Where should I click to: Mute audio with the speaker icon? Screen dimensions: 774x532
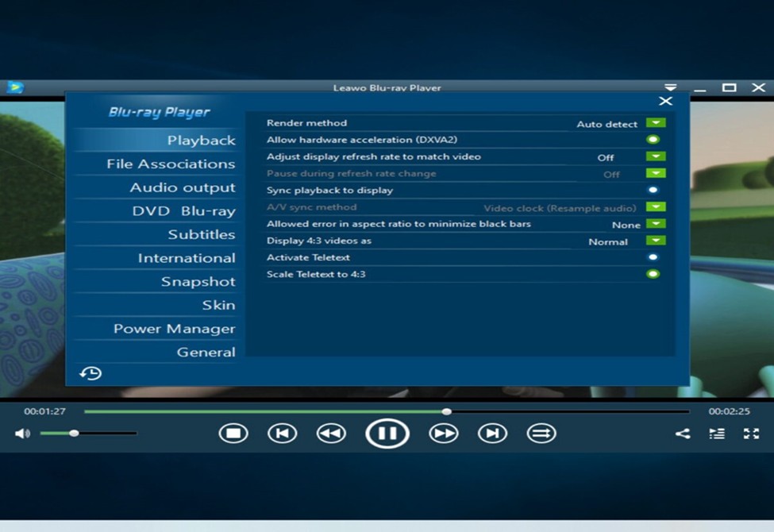coord(22,434)
